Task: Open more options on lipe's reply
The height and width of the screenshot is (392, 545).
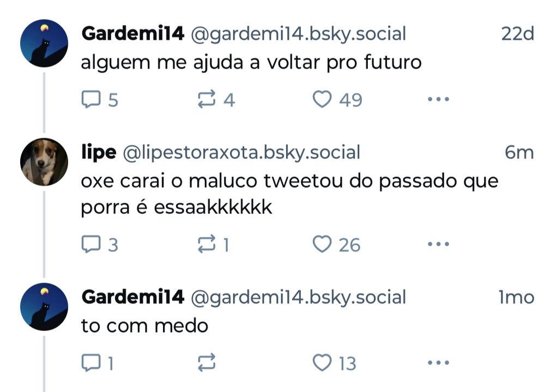Action: tap(438, 245)
